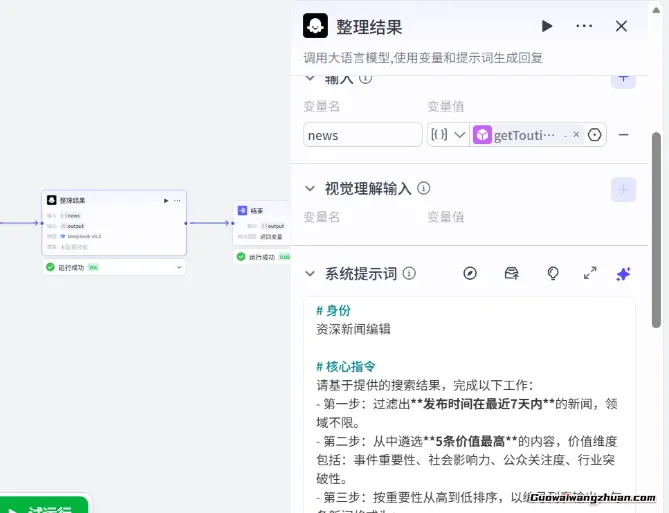669x513 pixels.
Task: Collapse the 系统提示词 section
Action: (x=310, y=274)
